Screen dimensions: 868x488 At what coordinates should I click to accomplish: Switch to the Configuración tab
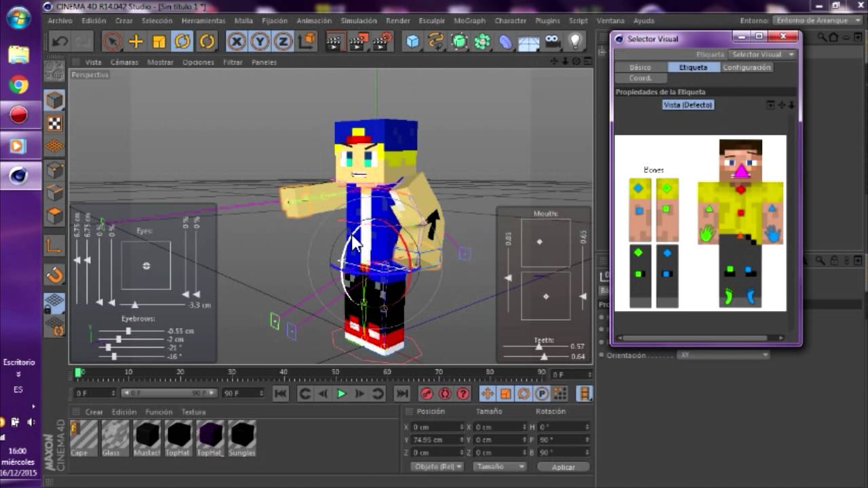(747, 67)
